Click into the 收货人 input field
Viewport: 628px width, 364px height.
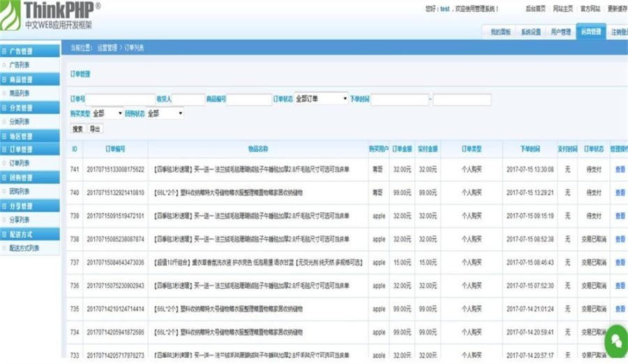[188, 99]
